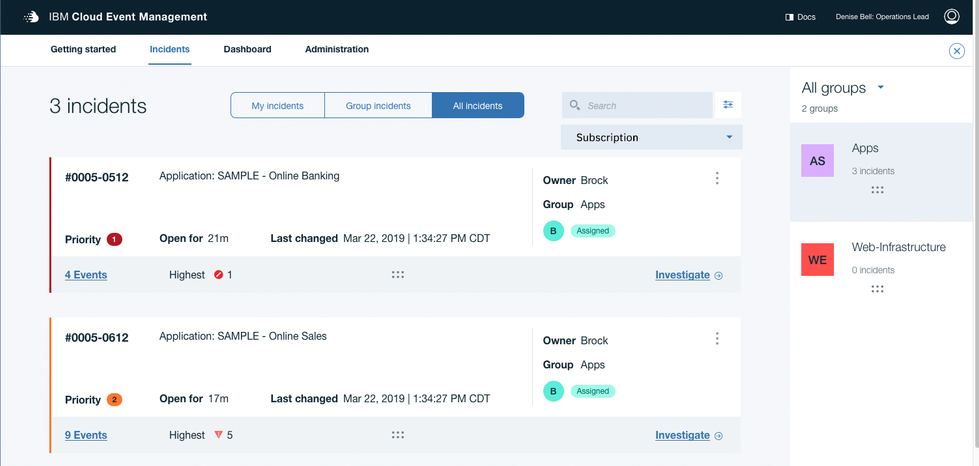Open the Docs icon link
Image resolution: width=979 pixels, height=466 pixels.
[789, 17]
